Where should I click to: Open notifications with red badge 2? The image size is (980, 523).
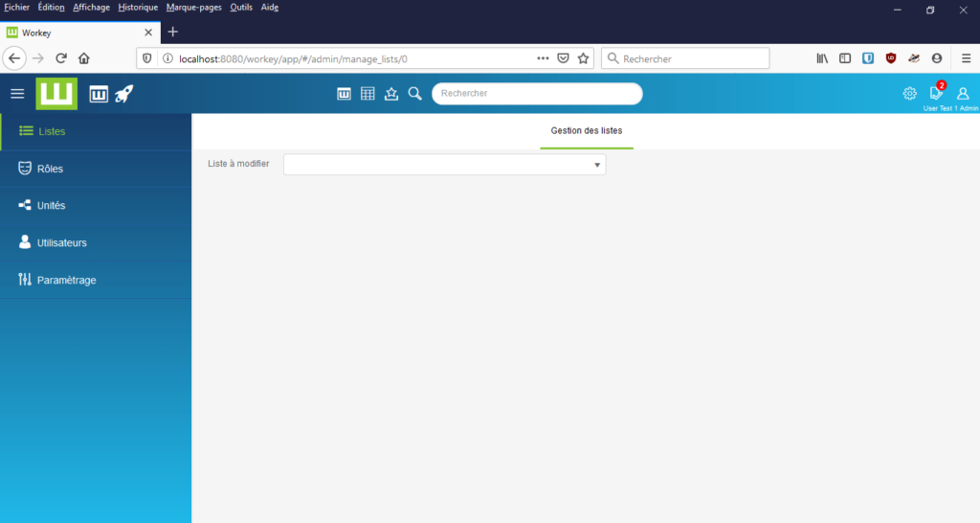(x=936, y=93)
